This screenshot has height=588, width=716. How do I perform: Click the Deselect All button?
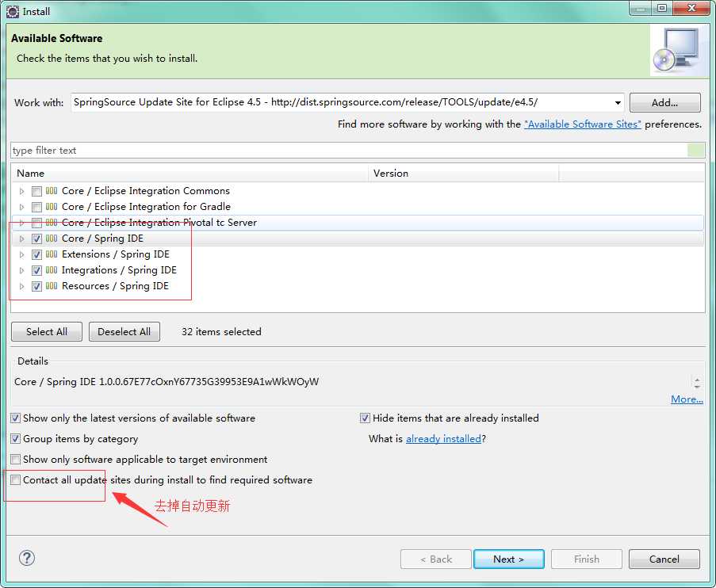124,332
